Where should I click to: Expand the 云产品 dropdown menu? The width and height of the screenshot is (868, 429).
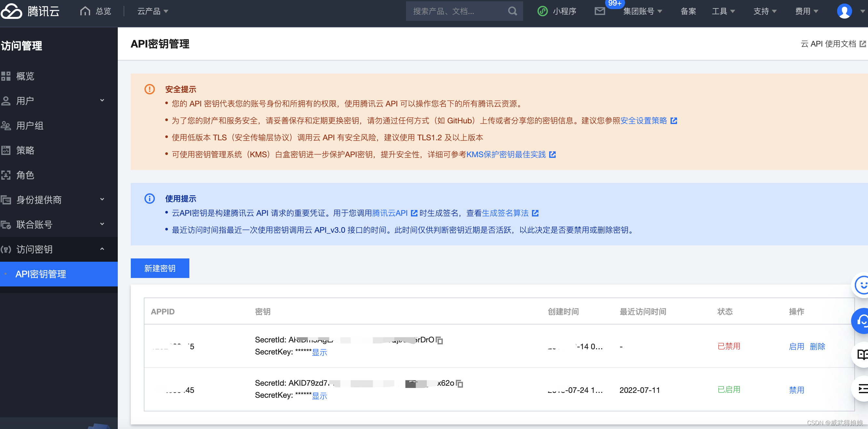(x=153, y=11)
